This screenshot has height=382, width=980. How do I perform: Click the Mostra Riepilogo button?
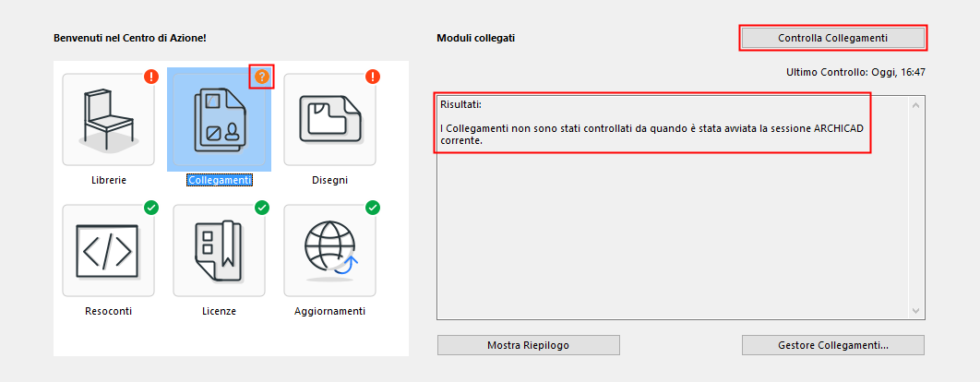(528, 345)
